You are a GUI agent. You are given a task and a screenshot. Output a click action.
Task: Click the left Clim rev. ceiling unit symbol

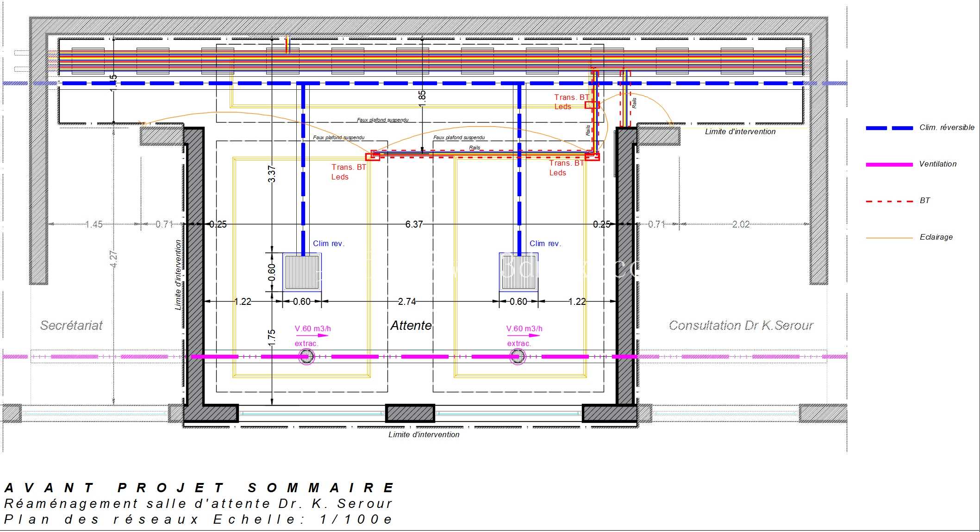click(302, 272)
